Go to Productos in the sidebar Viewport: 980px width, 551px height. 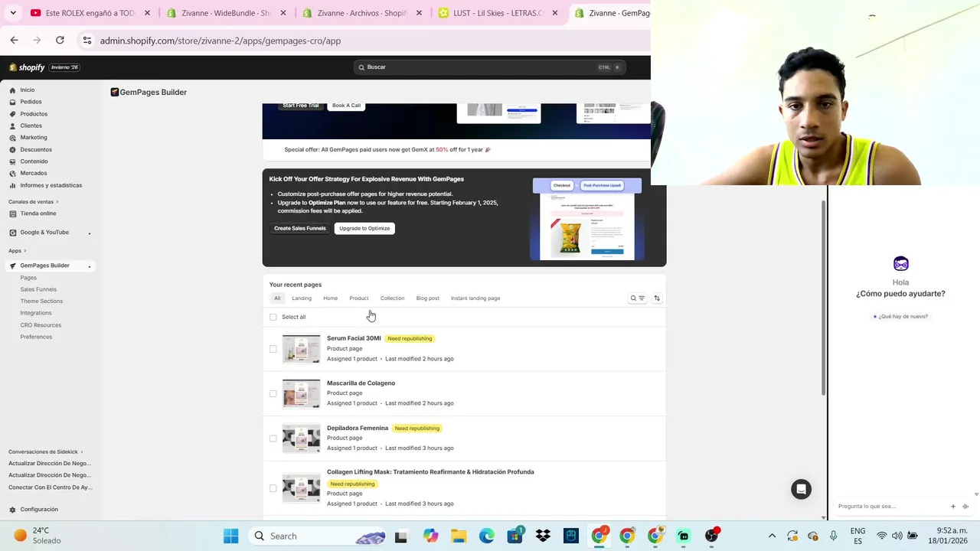(34, 114)
